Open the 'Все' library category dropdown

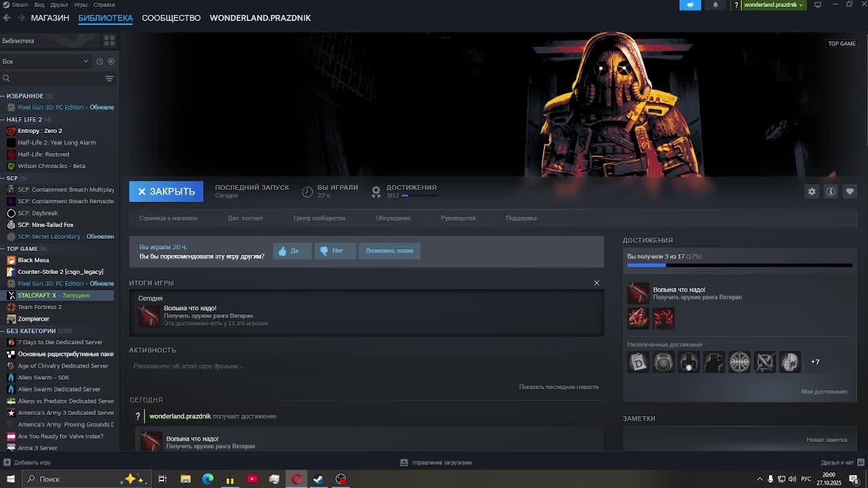[x=45, y=61]
